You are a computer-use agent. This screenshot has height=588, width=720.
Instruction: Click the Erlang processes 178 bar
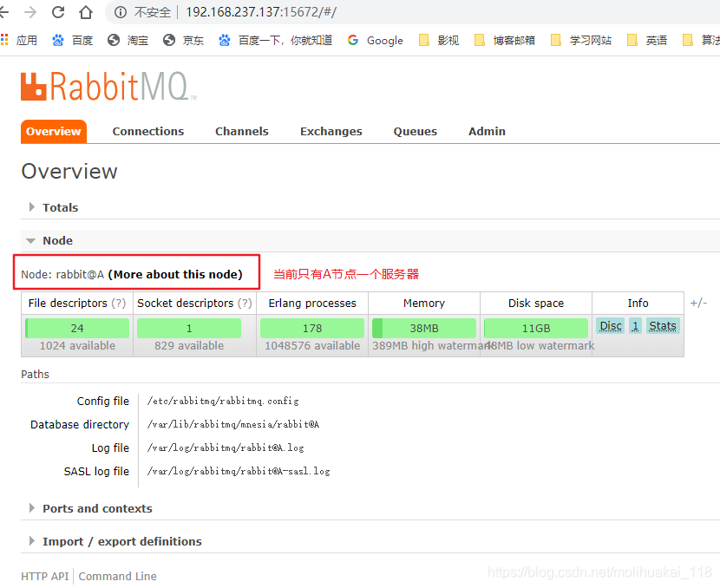coord(312,328)
